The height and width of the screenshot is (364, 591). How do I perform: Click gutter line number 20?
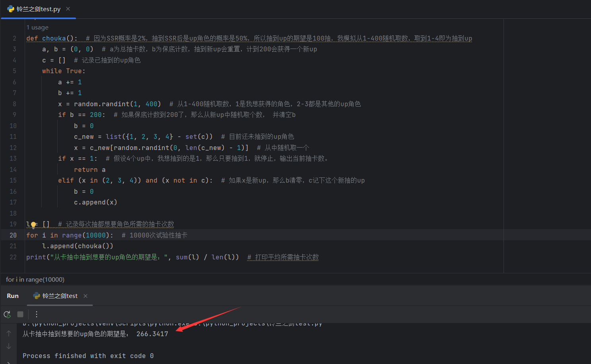(x=13, y=236)
